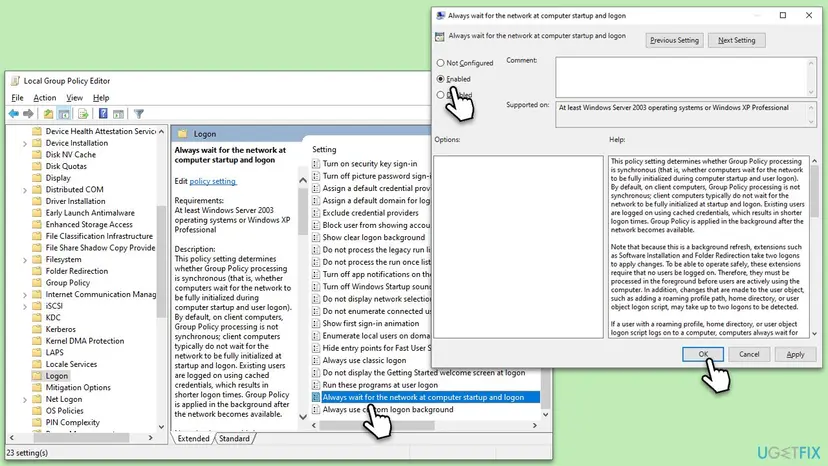
Task: Select the Disabled radio button
Action: tap(440, 95)
